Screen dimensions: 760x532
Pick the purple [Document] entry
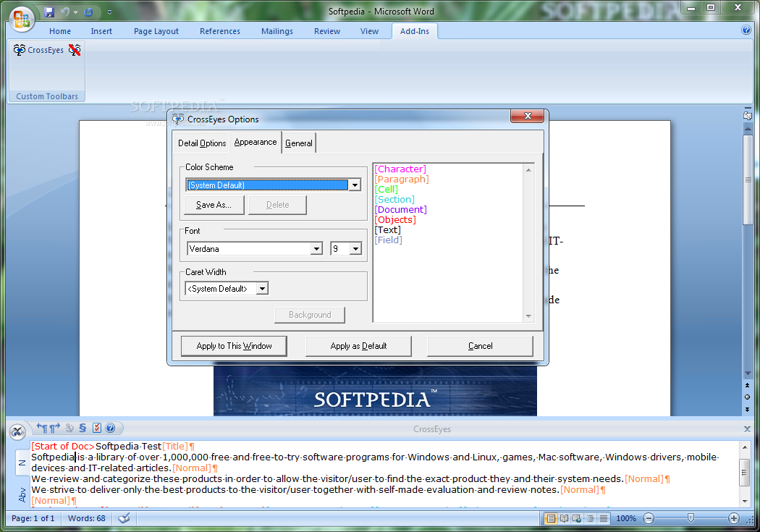[x=401, y=210]
